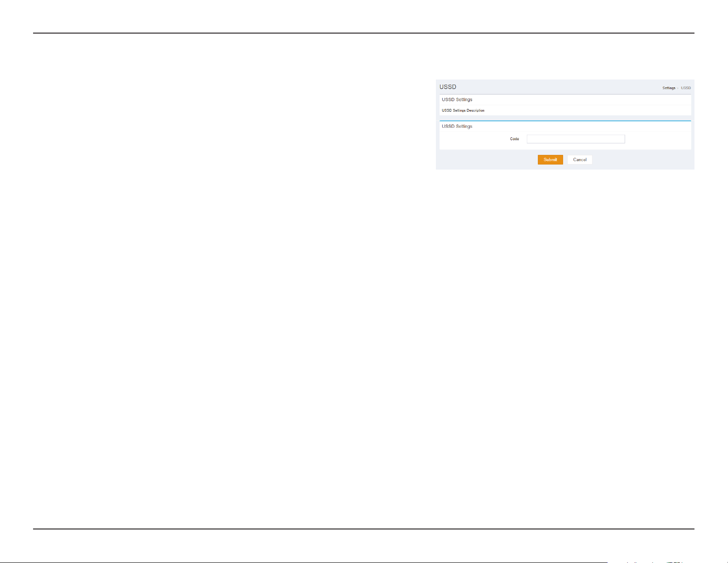Click the 'Code' field label
This screenshot has width=728, height=563.
point(514,139)
